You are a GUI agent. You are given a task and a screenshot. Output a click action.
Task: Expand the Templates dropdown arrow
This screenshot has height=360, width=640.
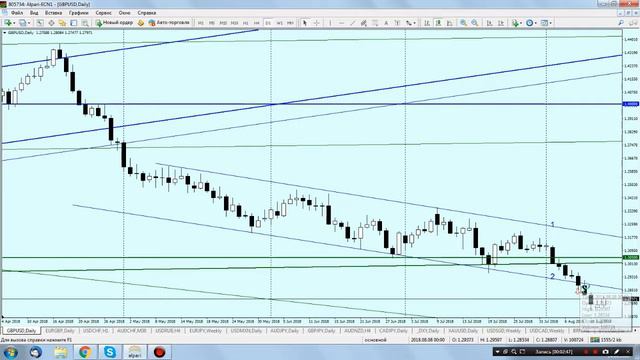point(551,23)
